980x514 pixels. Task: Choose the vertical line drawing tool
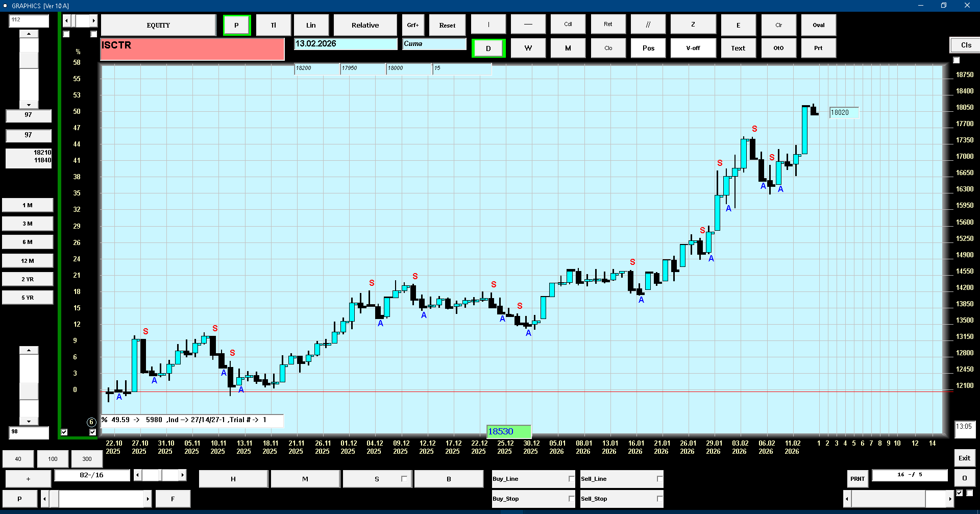[488, 25]
